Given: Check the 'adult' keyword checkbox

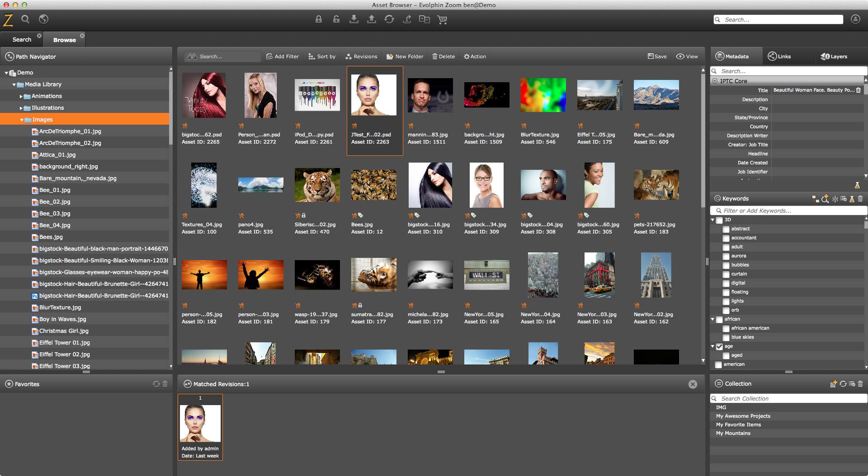Looking at the screenshot, I should point(726,247).
